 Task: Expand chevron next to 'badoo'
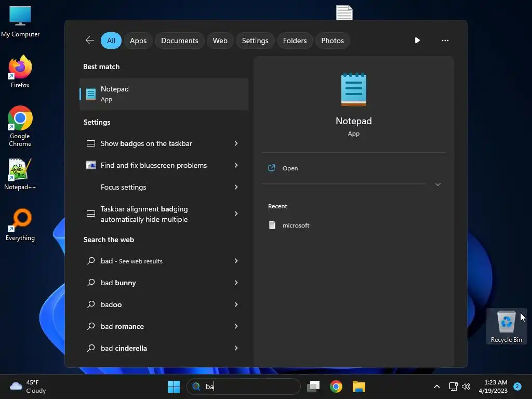[x=236, y=304]
